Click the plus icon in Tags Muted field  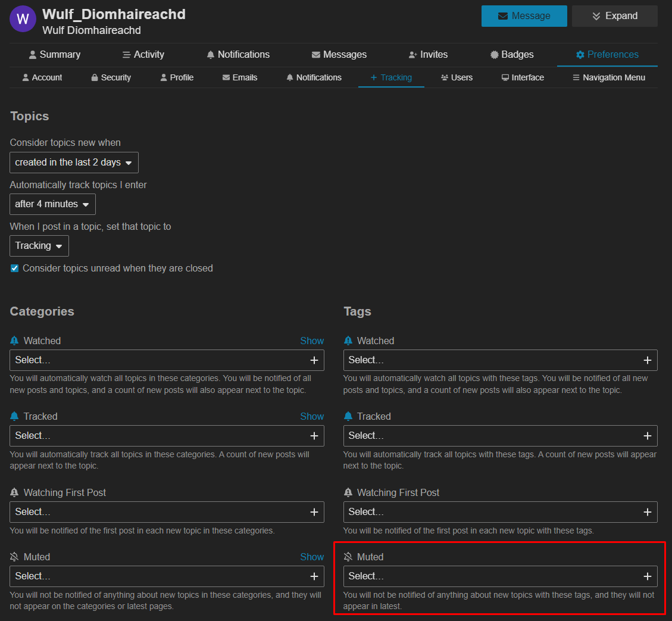coord(648,576)
